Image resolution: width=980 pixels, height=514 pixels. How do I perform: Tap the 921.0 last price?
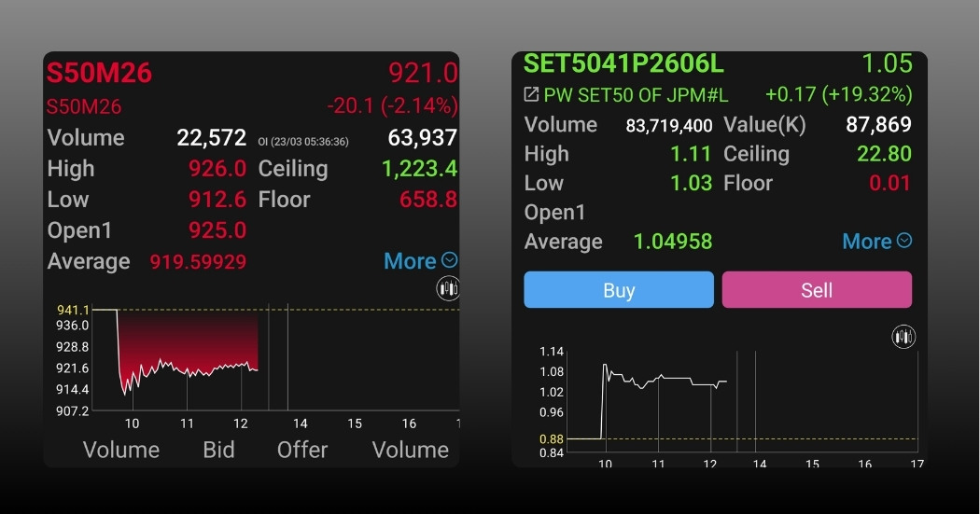pos(423,74)
